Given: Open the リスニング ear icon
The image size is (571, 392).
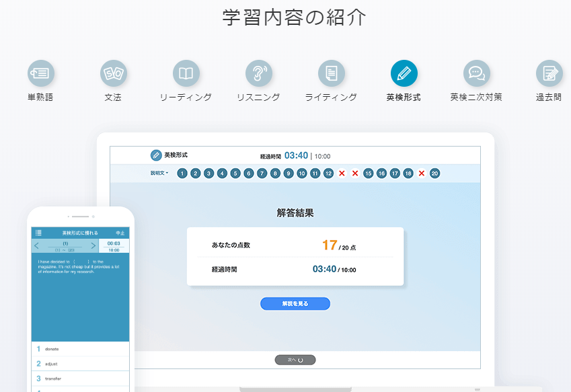Looking at the screenshot, I should (259, 73).
